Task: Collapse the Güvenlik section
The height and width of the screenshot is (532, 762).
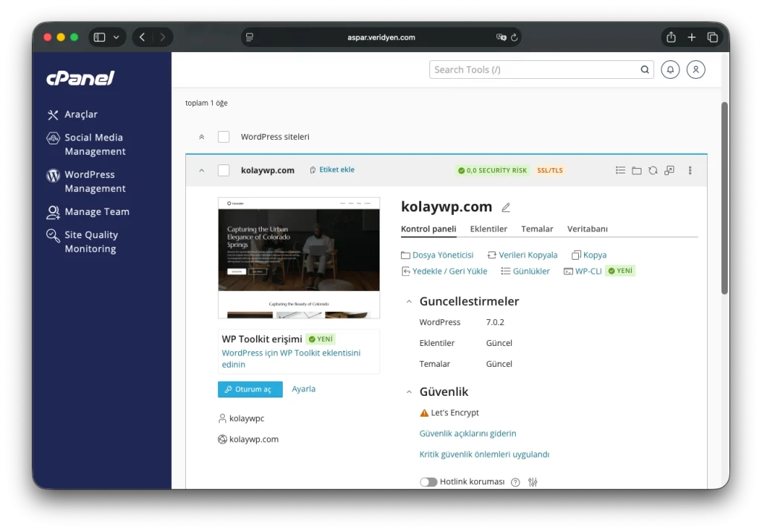Action: pos(409,392)
